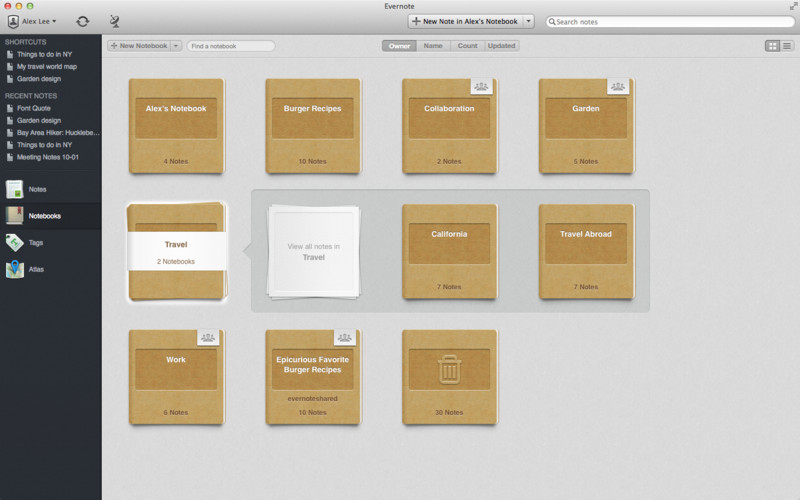Click the shared icon on Garden notebook
The height and width of the screenshot is (500, 800).
[x=618, y=87]
